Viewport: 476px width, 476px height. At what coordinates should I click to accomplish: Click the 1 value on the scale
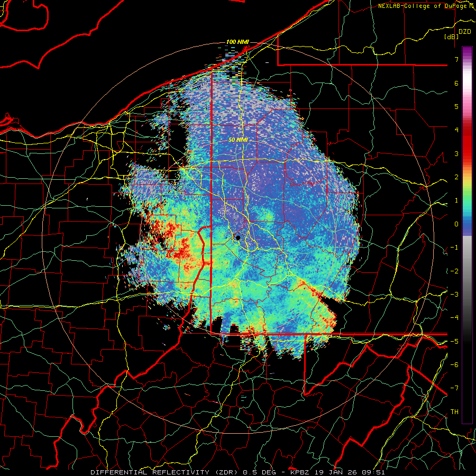coord(456,200)
